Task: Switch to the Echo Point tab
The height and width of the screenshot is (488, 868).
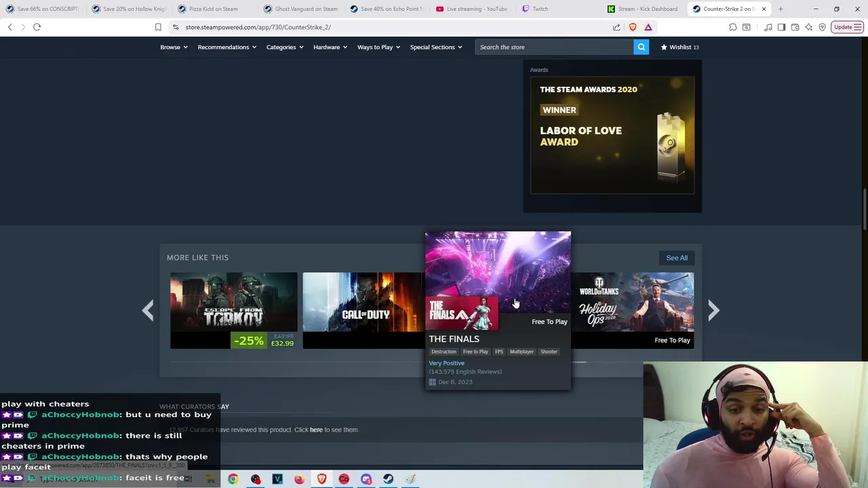Action: (x=387, y=9)
